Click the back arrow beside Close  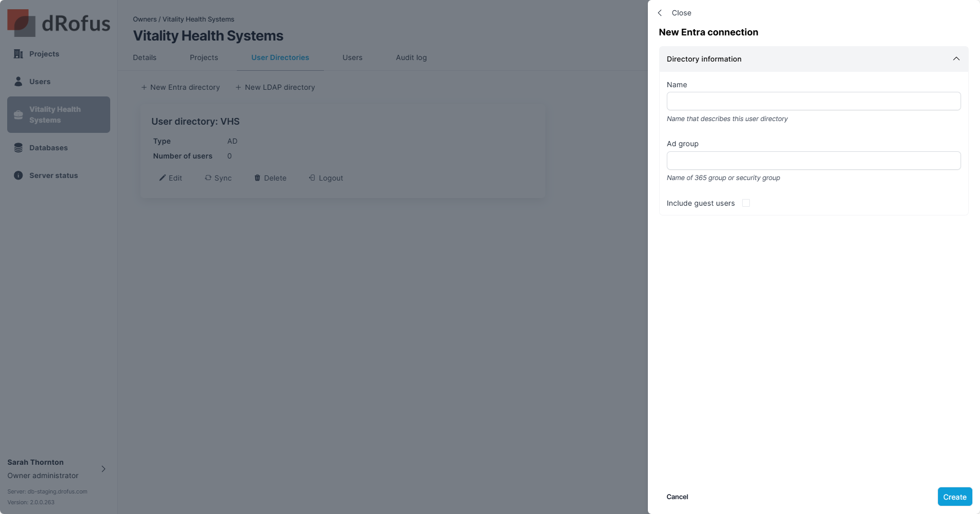click(660, 13)
